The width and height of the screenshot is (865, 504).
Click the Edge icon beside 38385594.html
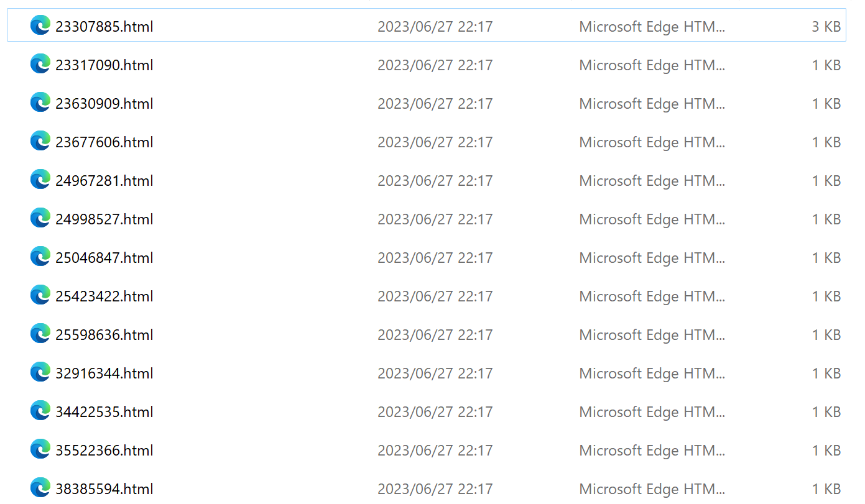pyautogui.click(x=40, y=487)
